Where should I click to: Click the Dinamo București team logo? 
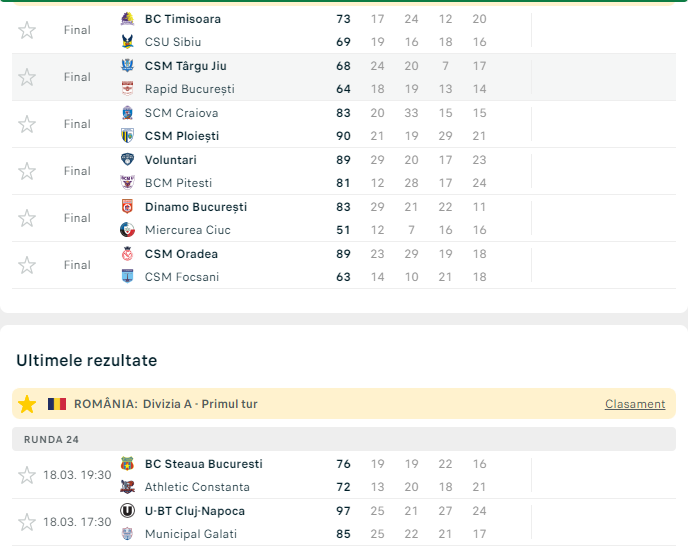click(x=127, y=207)
